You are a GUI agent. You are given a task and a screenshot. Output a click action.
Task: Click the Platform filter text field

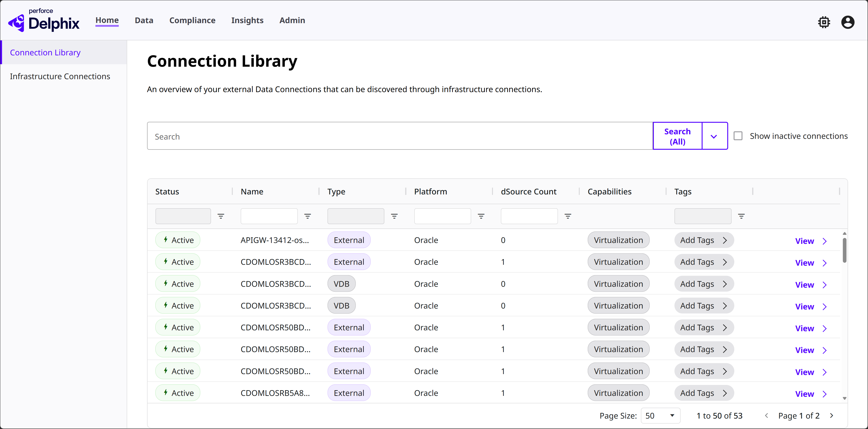[x=442, y=216]
